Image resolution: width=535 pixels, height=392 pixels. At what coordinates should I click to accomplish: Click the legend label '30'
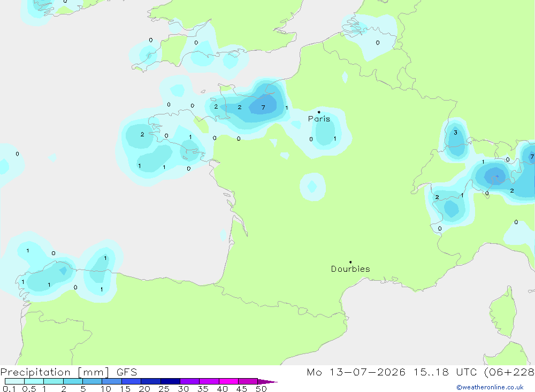[183, 389]
